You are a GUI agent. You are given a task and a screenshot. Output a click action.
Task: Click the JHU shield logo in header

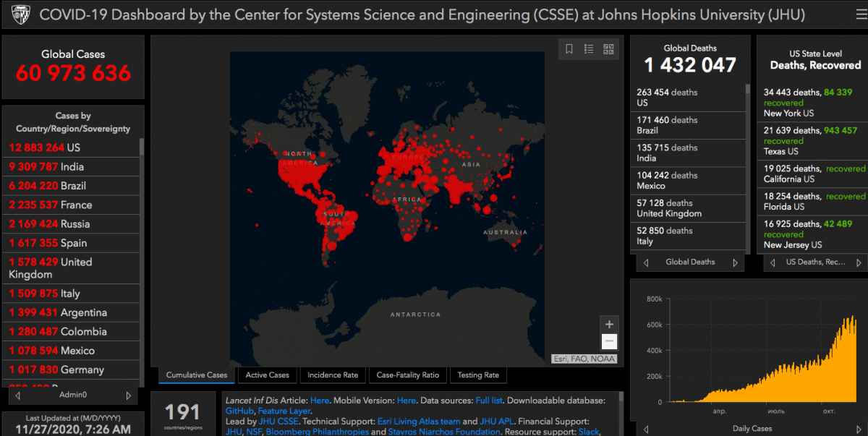click(20, 14)
